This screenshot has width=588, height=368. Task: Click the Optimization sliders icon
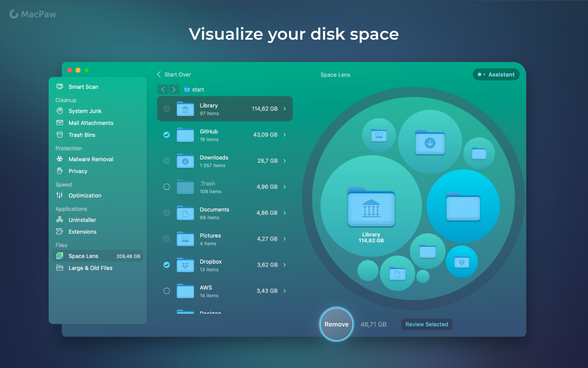tap(60, 195)
